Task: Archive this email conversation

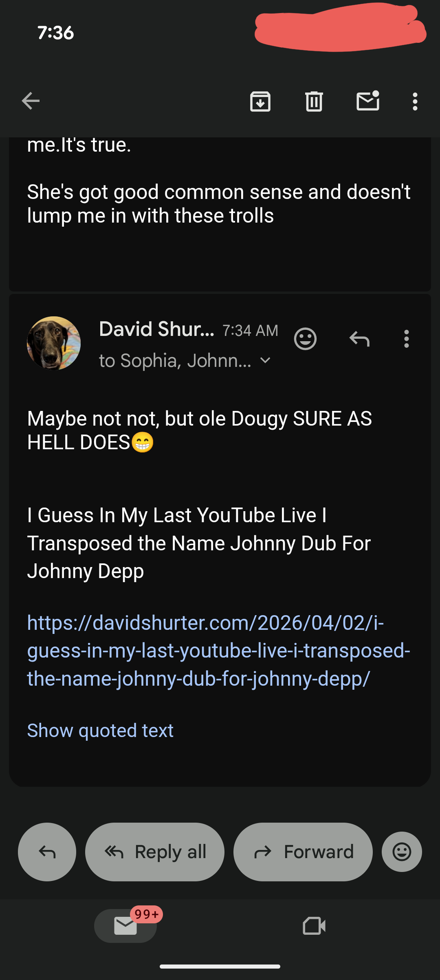Action: pyautogui.click(x=260, y=102)
